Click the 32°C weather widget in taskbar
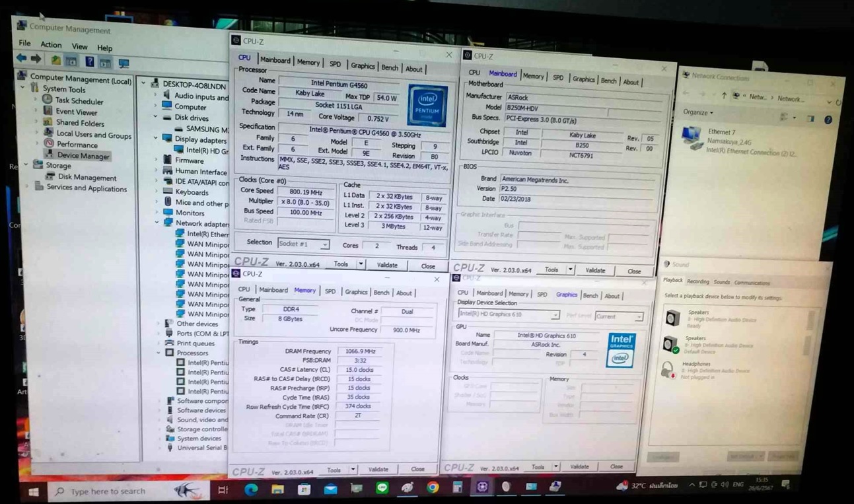The image size is (854, 504). [x=647, y=486]
